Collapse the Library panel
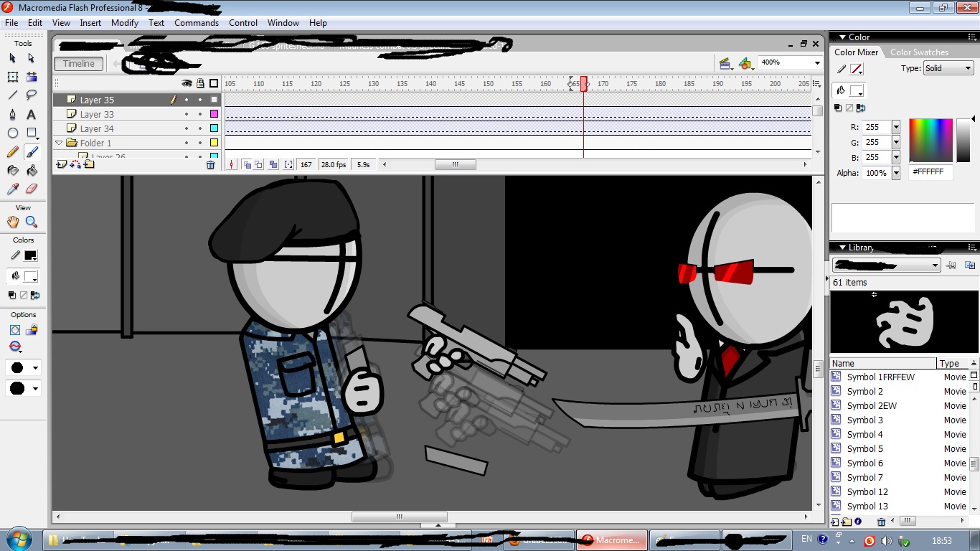Image resolution: width=980 pixels, height=551 pixels. point(842,248)
